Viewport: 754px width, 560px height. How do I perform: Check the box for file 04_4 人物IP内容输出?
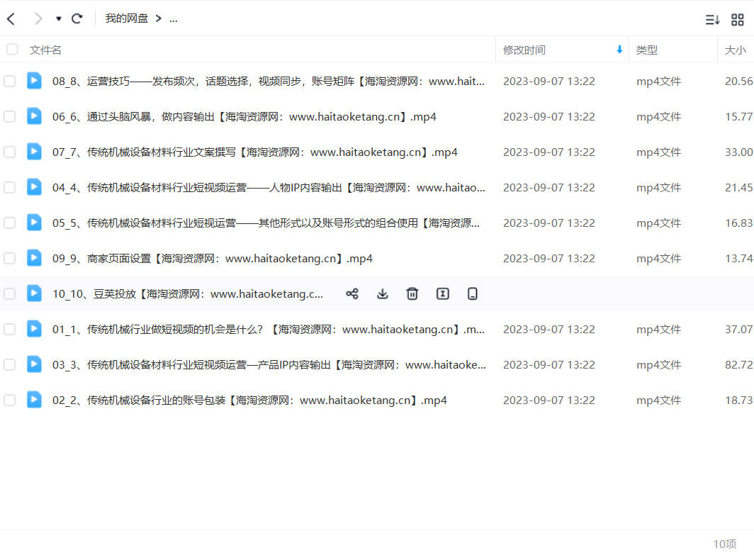10,187
